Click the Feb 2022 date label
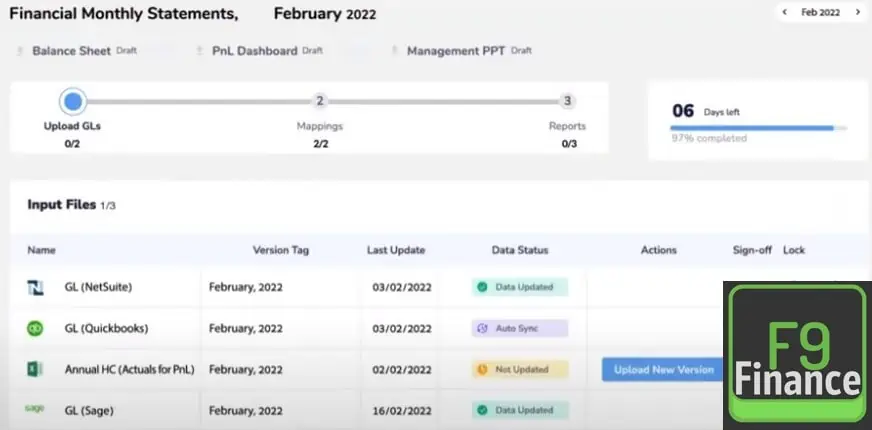The image size is (872, 430). coord(821,13)
